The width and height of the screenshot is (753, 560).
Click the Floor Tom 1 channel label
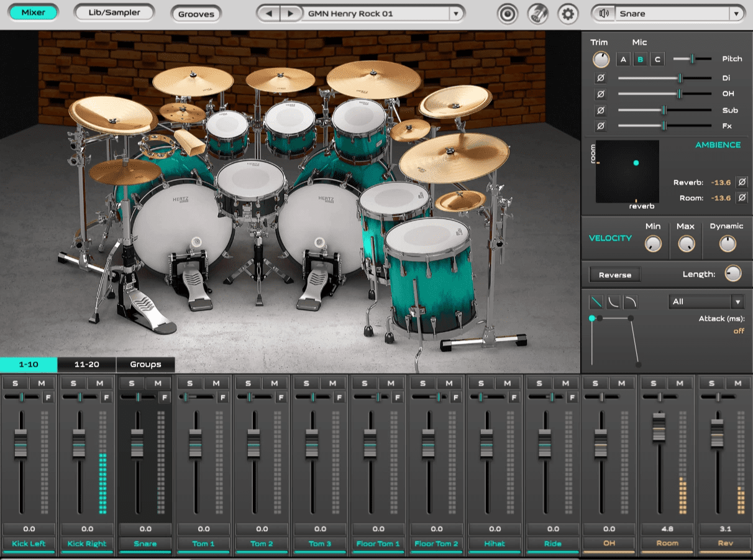(378, 543)
